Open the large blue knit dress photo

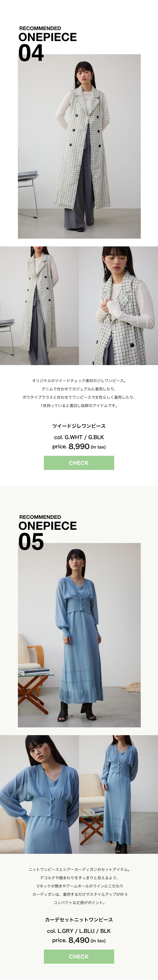coord(79,635)
